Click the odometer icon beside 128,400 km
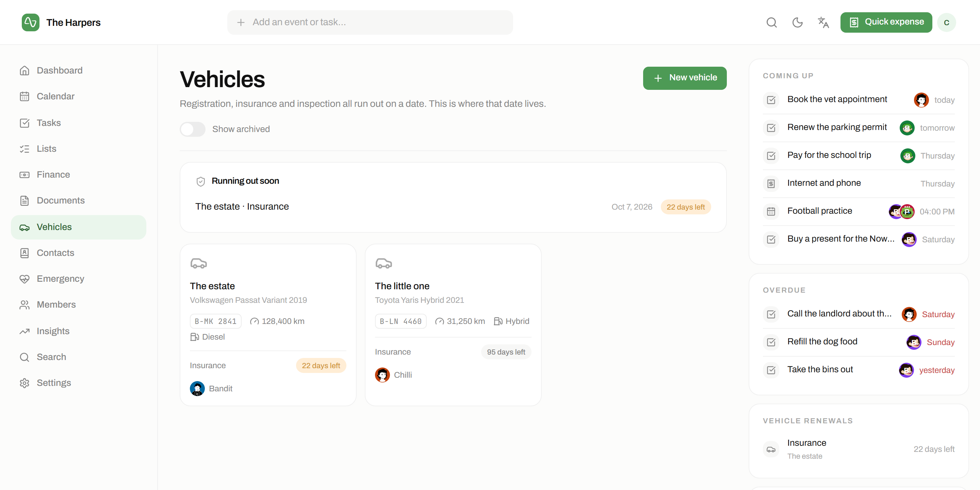Screen dimensions: 980x490 (254, 322)
